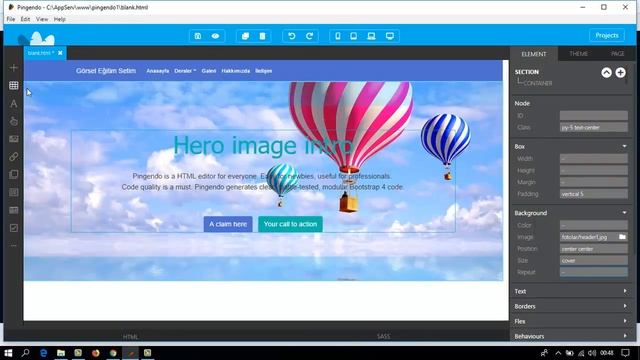
Task: Open the Projects button
Action: (x=607, y=36)
